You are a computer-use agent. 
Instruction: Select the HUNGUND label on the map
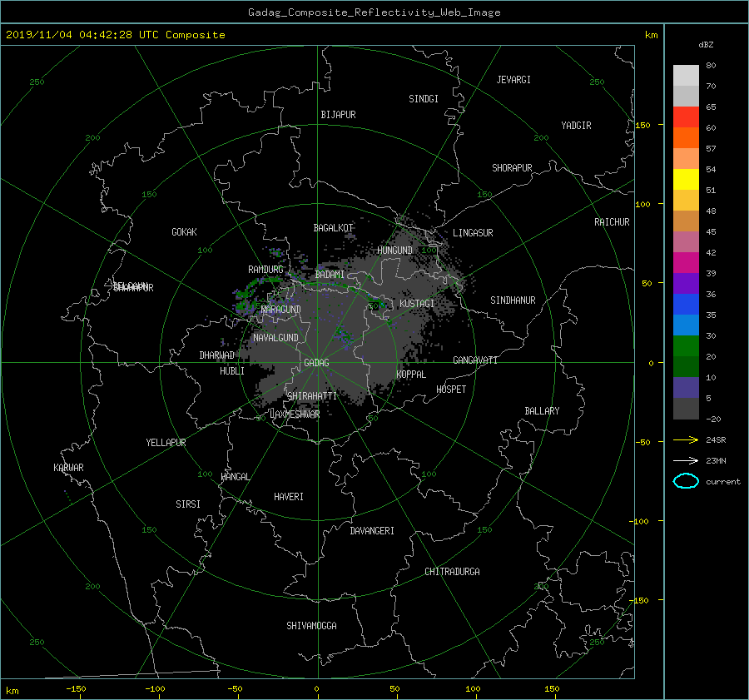394,251
